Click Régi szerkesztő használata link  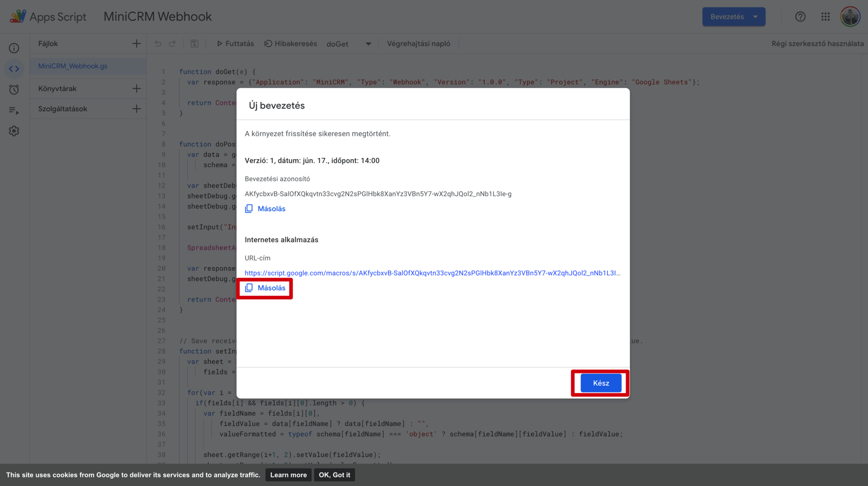coord(817,43)
